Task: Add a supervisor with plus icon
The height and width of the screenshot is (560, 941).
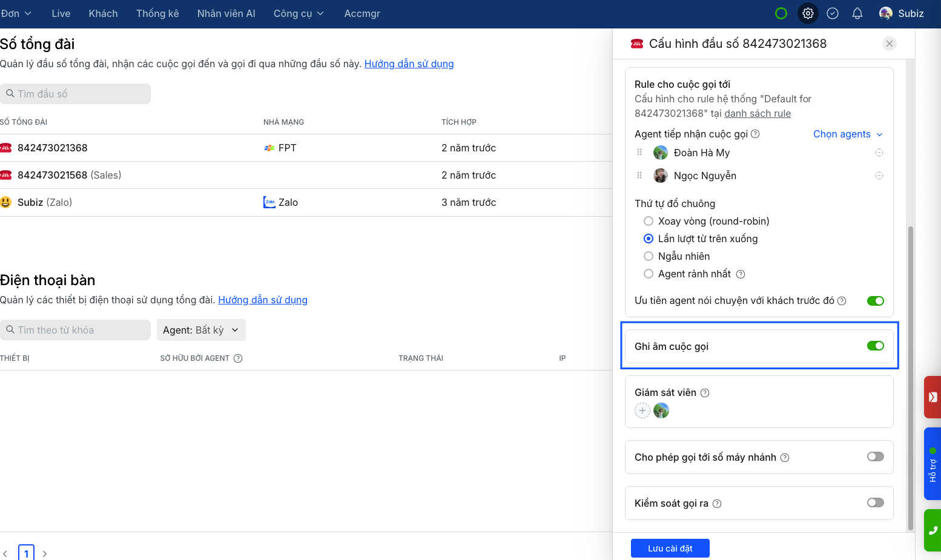Action: pos(642,410)
